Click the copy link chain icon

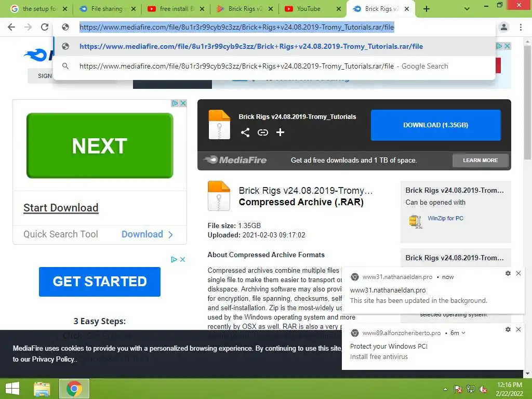pos(262,132)
